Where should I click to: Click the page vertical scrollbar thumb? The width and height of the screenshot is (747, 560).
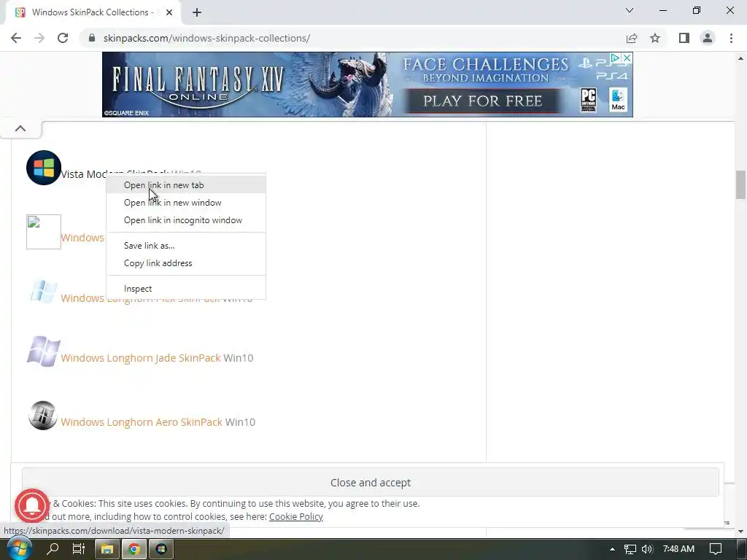point(740,184)
